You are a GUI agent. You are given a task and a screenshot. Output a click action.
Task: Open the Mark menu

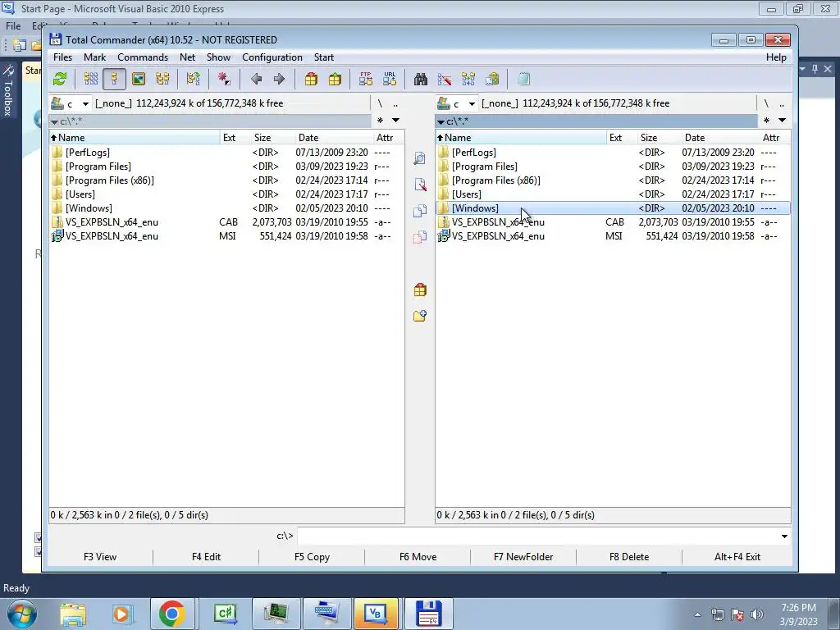(95, 57)
